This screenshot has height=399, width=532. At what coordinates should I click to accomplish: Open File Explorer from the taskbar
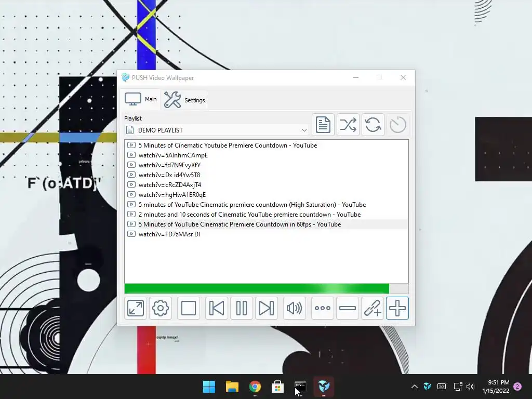[232, 387]
